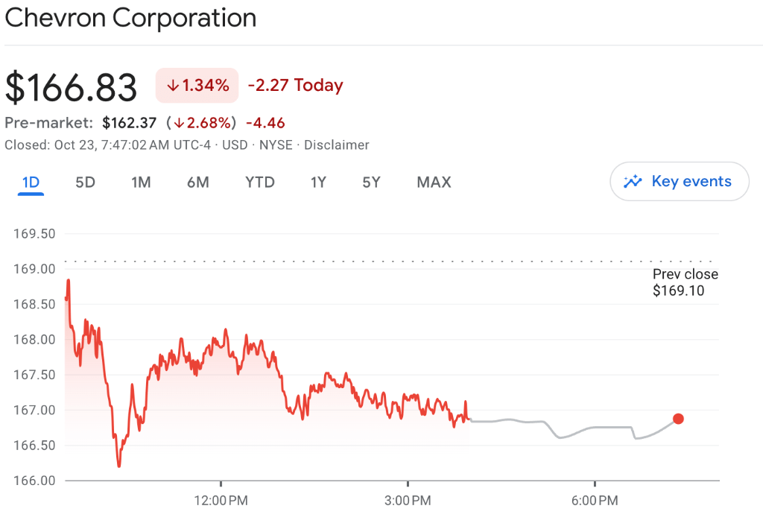Click the red endpoint dot on chart
The width and height of the screenshot is (763, 532).
click(678, 419)
